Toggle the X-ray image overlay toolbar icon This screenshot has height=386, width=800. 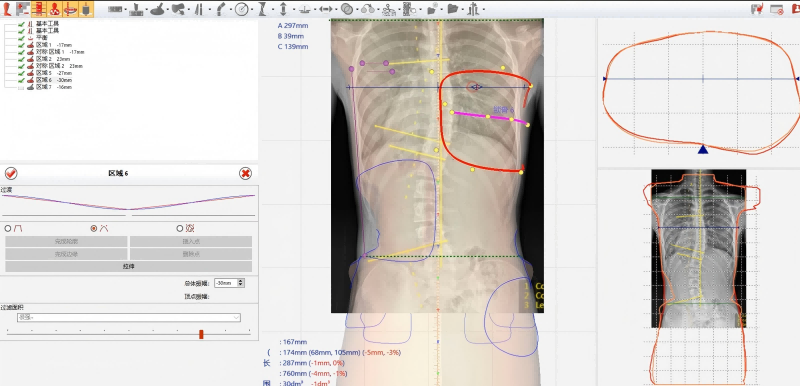pos(22,9)
